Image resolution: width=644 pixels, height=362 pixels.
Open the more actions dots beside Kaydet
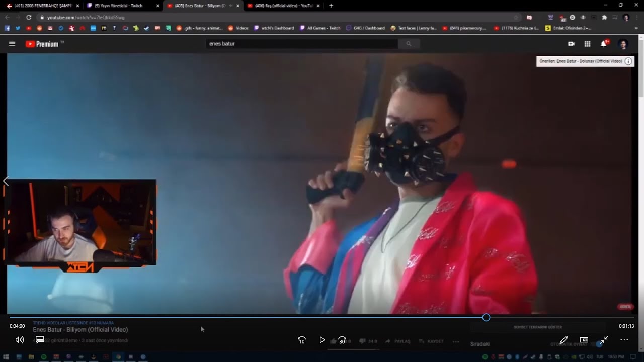pos(456,341)
